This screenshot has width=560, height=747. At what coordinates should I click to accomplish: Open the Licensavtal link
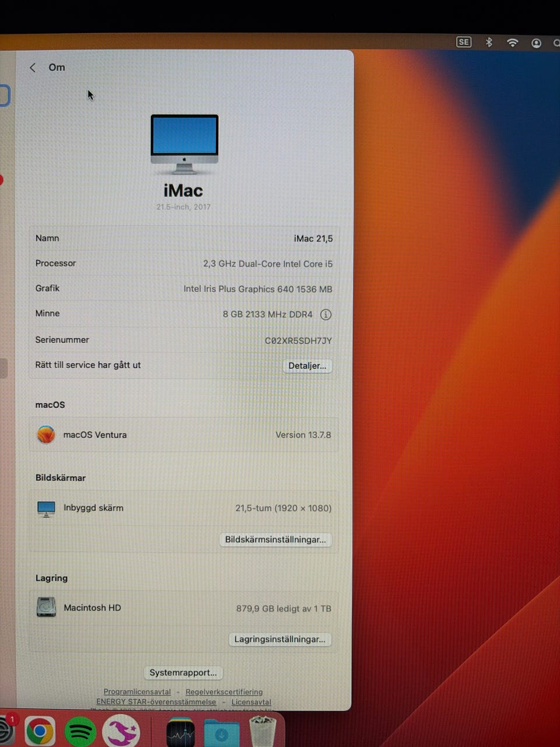point(251,701)
